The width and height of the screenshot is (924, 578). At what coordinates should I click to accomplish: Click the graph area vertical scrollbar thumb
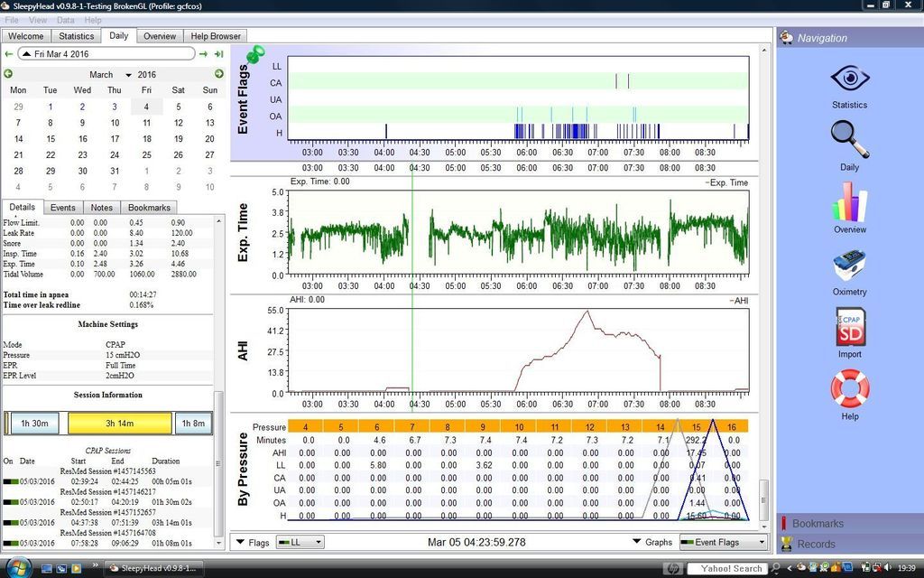tap(763, 499)
